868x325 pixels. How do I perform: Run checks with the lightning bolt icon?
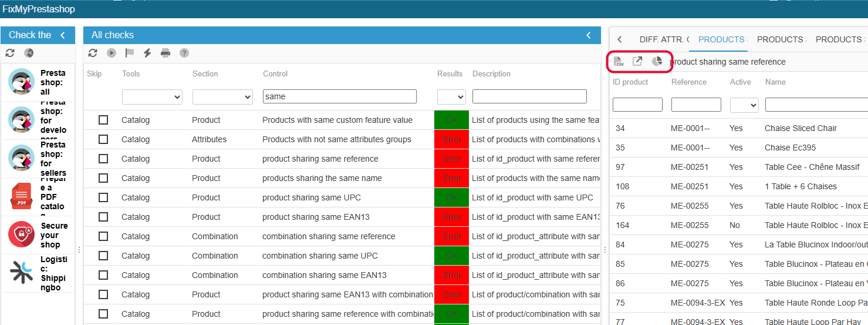(x=147, y=53)
